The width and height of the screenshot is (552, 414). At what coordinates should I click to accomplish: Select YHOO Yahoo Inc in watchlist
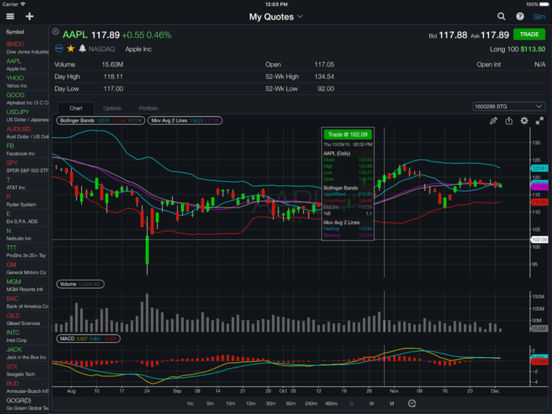pyautogui.click(x=25, y=81)
